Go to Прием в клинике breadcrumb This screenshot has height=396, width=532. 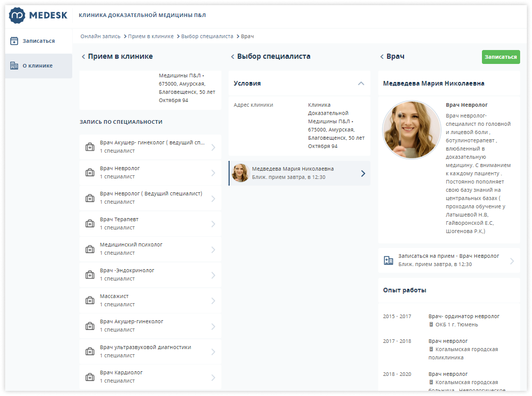click(151, 36)
